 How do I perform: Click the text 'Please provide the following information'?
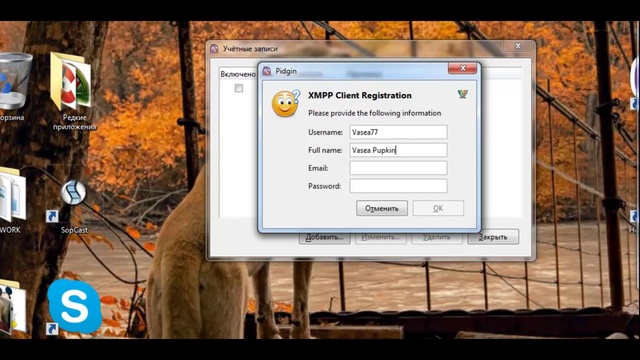(374, 113)
